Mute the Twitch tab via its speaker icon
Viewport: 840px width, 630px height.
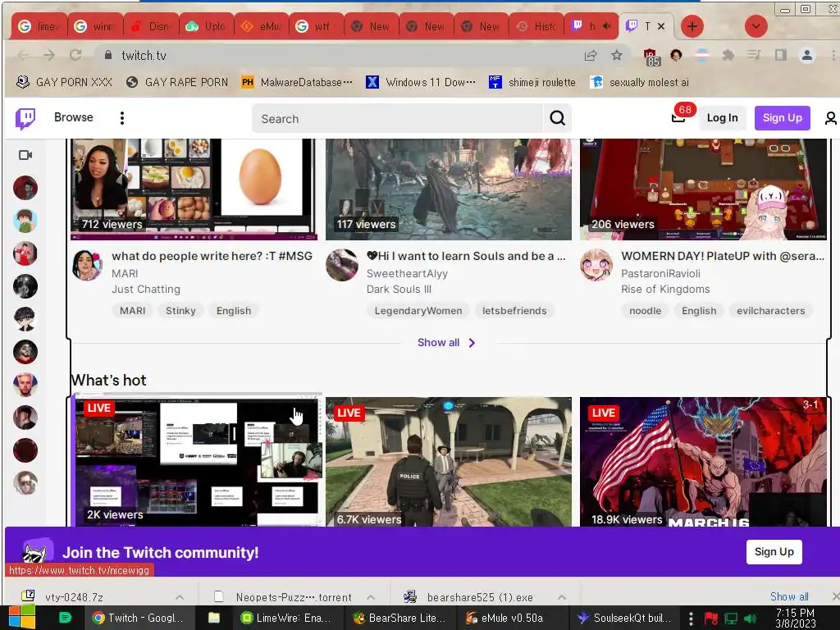pyautogui.click(x=606, y=26)
